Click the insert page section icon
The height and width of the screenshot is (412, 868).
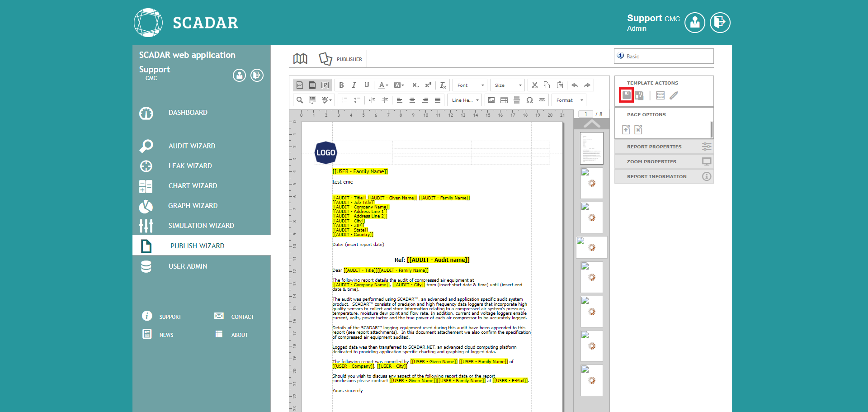click(312, 85)
